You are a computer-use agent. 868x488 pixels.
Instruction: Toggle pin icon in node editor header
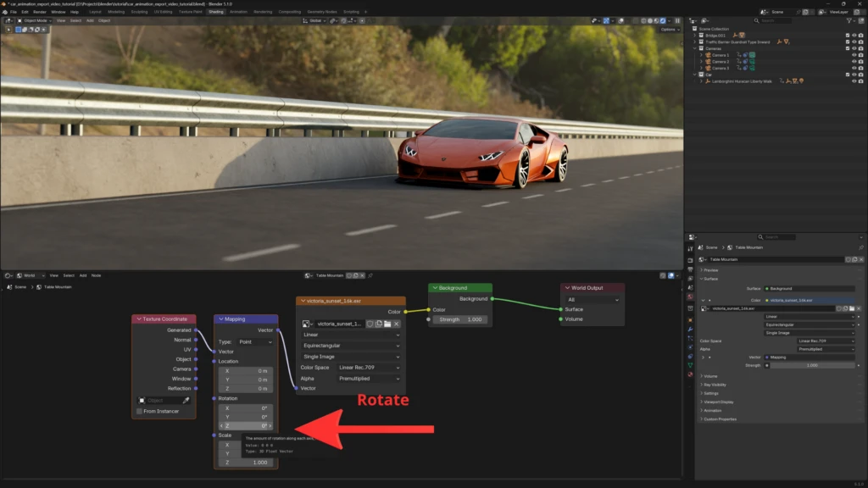click(370, 275)
